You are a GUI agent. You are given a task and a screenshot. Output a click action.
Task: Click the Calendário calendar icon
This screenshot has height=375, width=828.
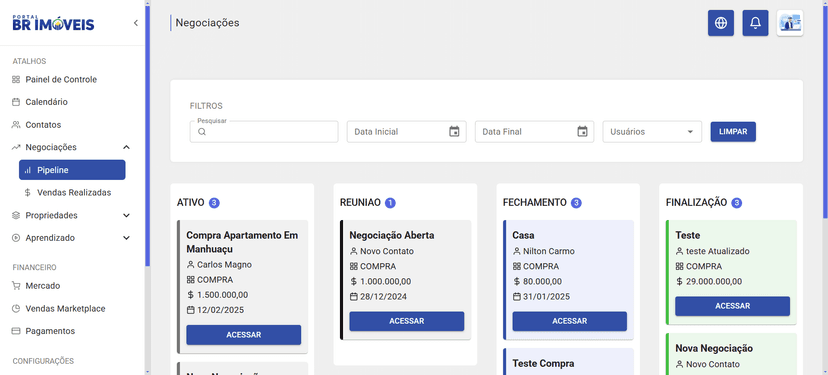(16, 102)
